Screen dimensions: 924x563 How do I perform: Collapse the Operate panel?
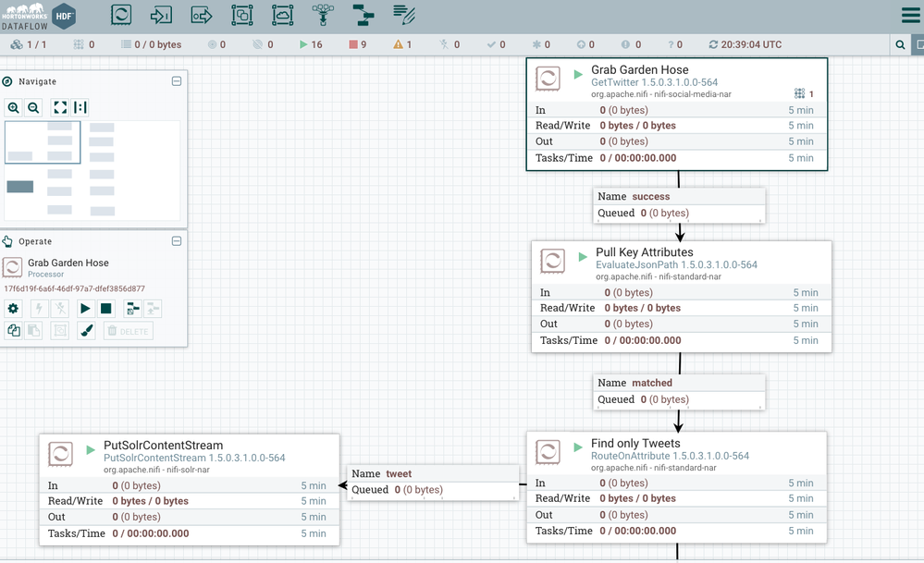coord(177,241)
